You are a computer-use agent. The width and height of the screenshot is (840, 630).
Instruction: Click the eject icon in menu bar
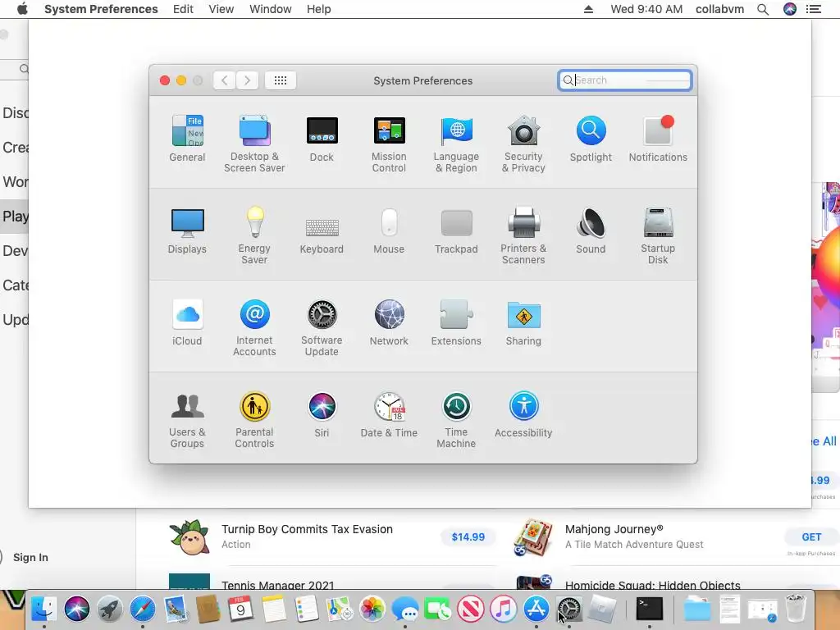588,9
